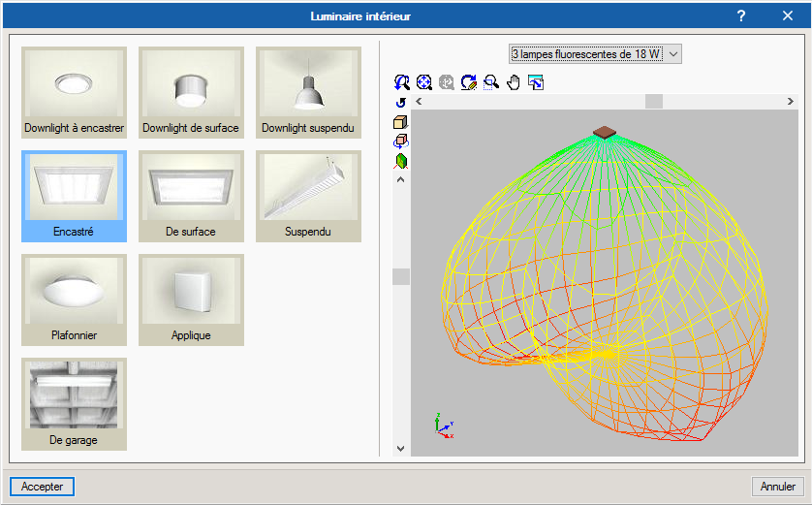Select the zoom window tool
This screenshot has width=812, height=505.
[x=491, y=83]
